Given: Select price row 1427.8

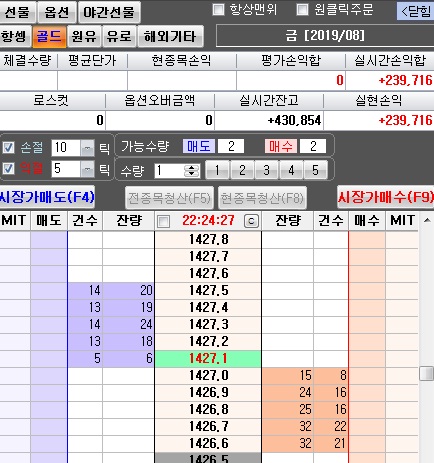Looking at the screenshot, I should click(x=208, y=240).
